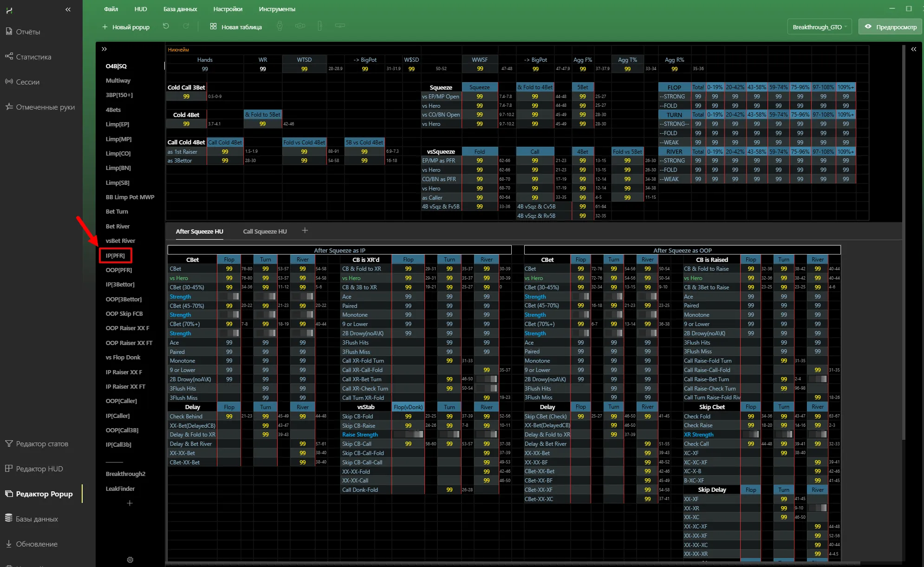The image size is (924, 567).
Task: Click the Новая таблица button label
Action: [241, 27]
